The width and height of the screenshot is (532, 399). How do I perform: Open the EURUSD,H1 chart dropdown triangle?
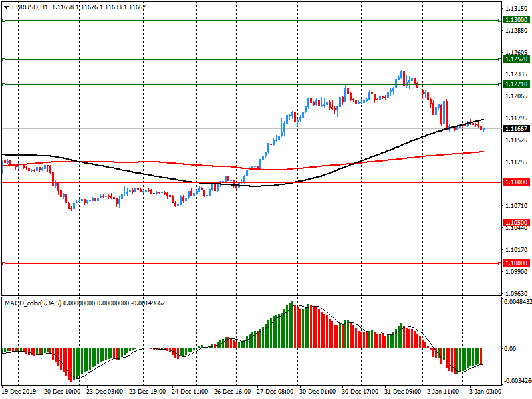[6, 7]
